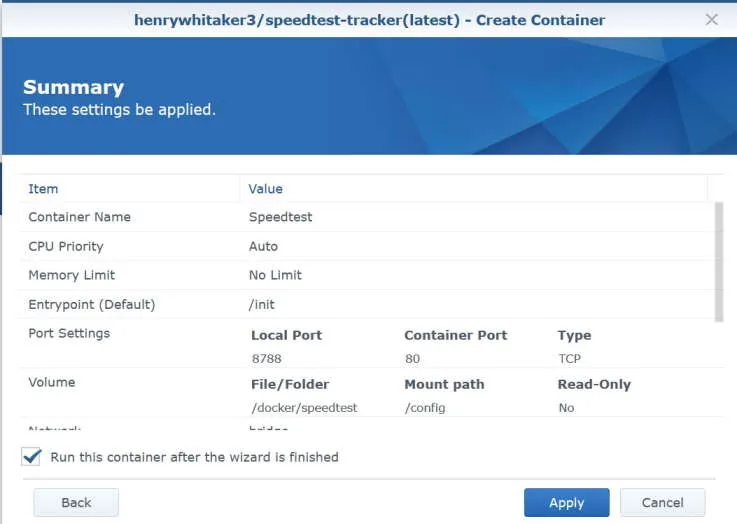Screen dimensions: 737x524
Task: Click the Apply button
Action: [566, 502]
